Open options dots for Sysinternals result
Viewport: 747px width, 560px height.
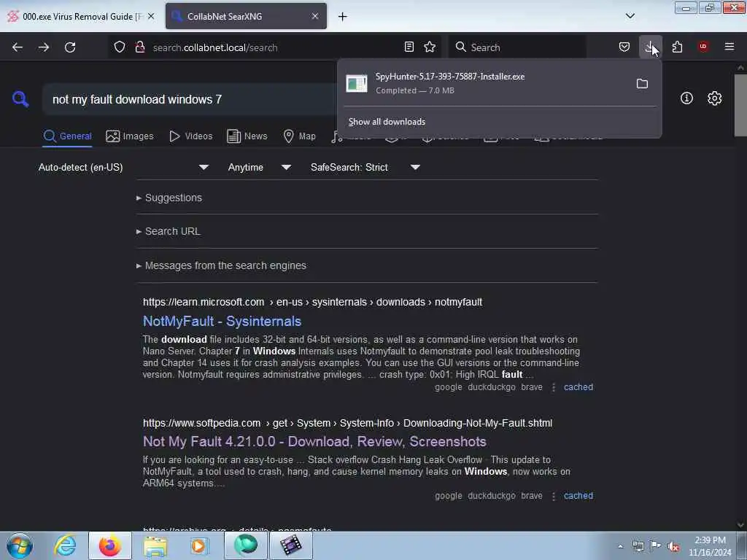553,388
